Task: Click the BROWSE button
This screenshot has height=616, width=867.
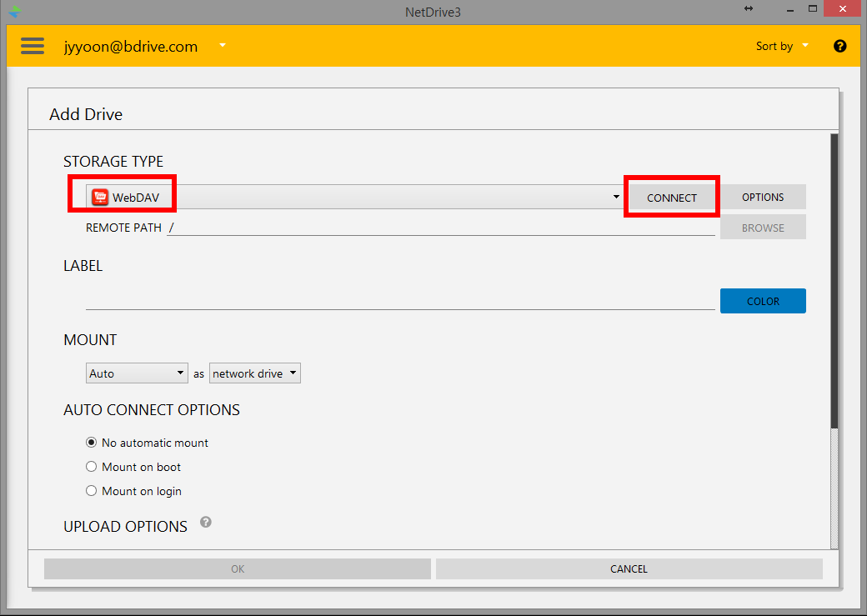Action: click(763, 228)
